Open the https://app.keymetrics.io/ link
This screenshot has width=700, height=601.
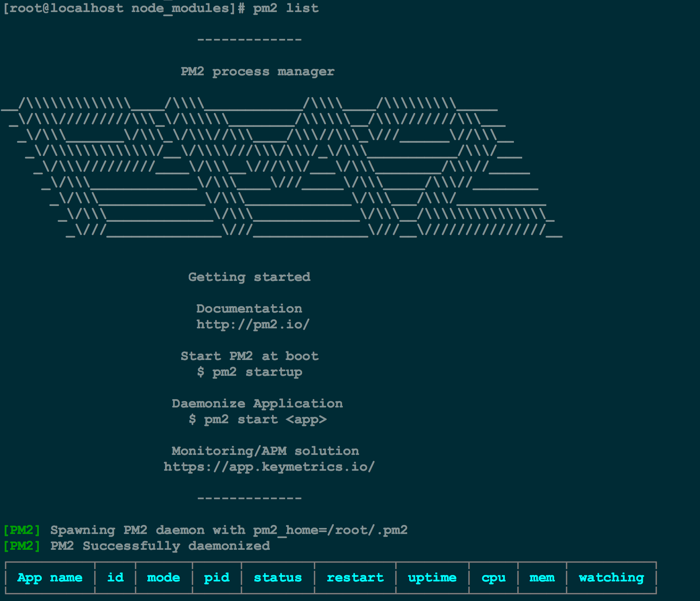pos(269,467)
